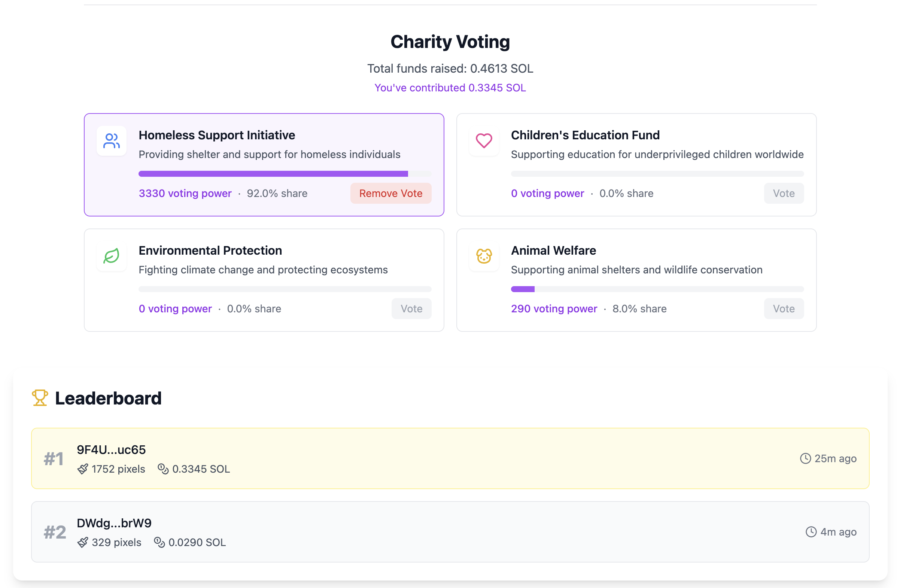Click the clock icon beside 4m ago
The height and width of the screenshot is (588, 897).
811,532
